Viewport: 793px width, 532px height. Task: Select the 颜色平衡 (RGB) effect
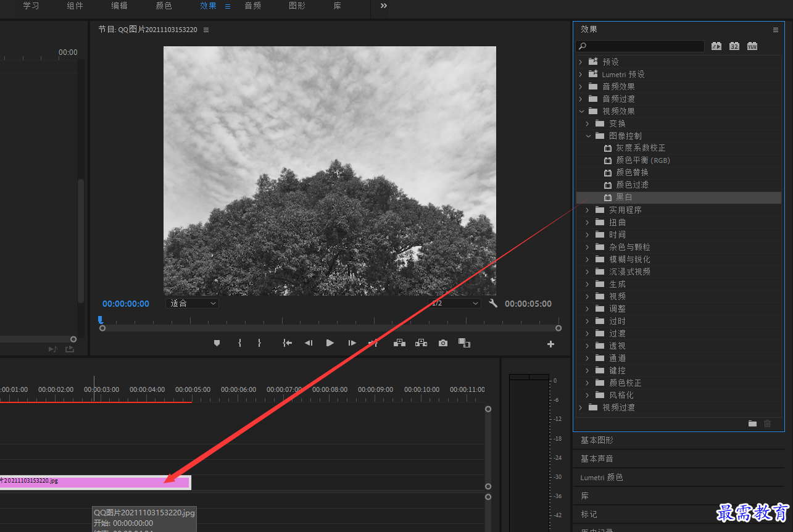[643, 160]
